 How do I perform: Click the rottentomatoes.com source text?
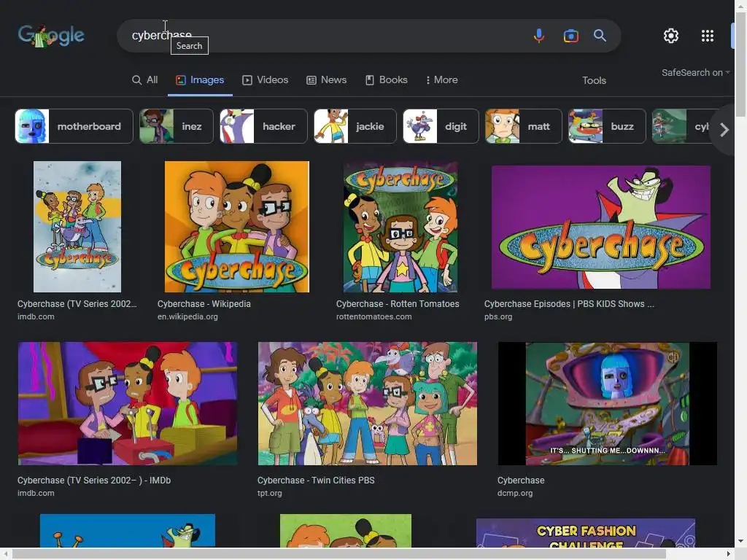[x=373, y=316]
